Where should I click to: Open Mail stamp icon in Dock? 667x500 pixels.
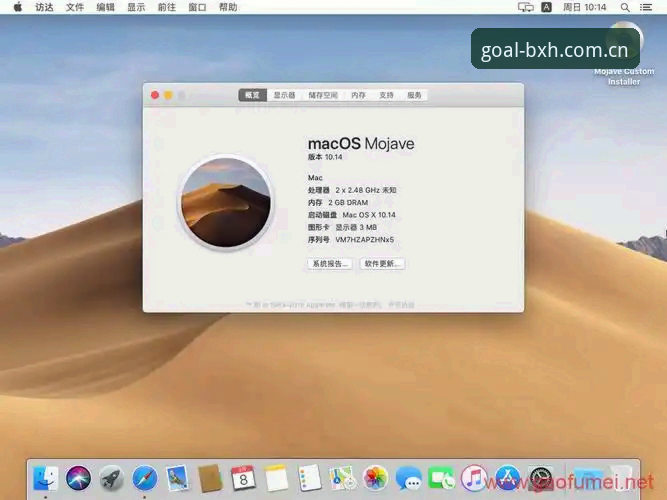[177, 478]
